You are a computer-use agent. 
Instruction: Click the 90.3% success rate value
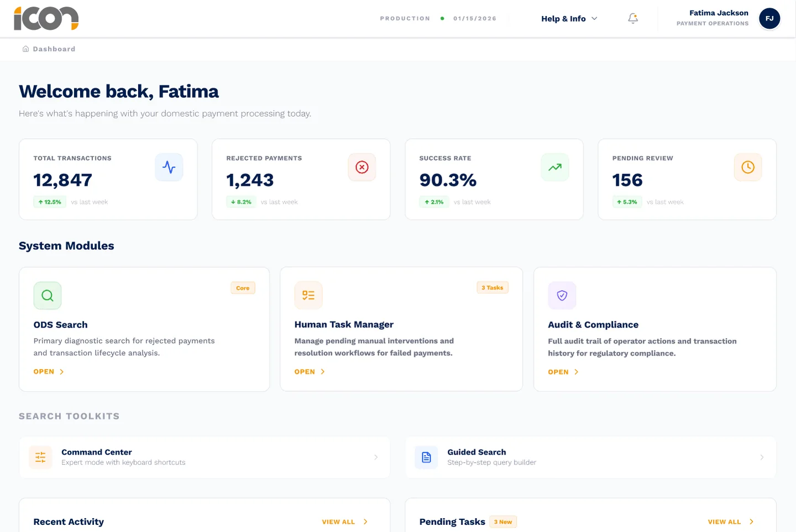click(448, 180)
